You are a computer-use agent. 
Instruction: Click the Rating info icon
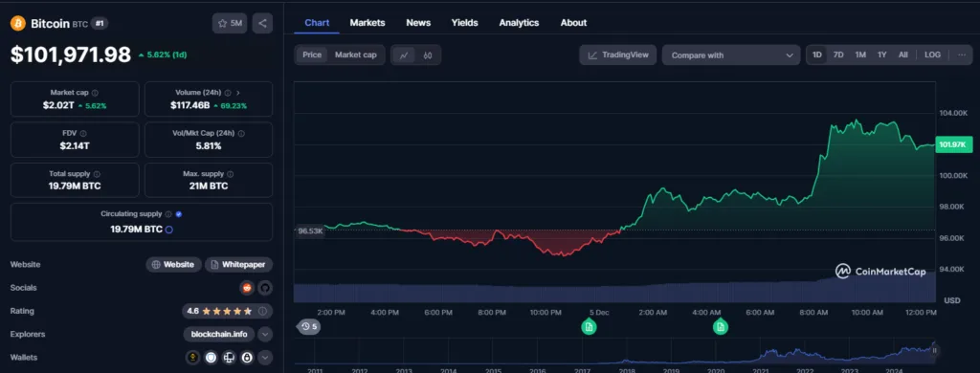pyautogui.click(x=262, y=311)
